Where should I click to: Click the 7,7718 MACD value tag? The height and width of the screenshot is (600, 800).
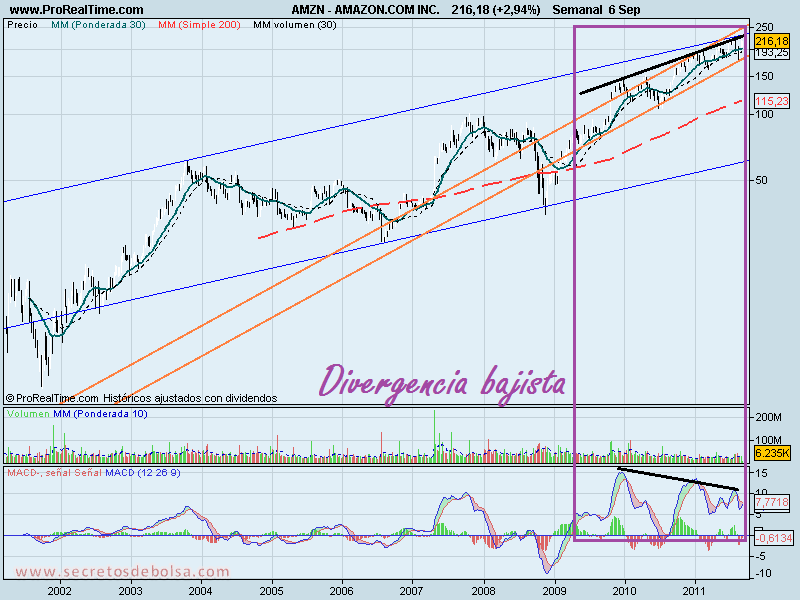coord(772,502)
